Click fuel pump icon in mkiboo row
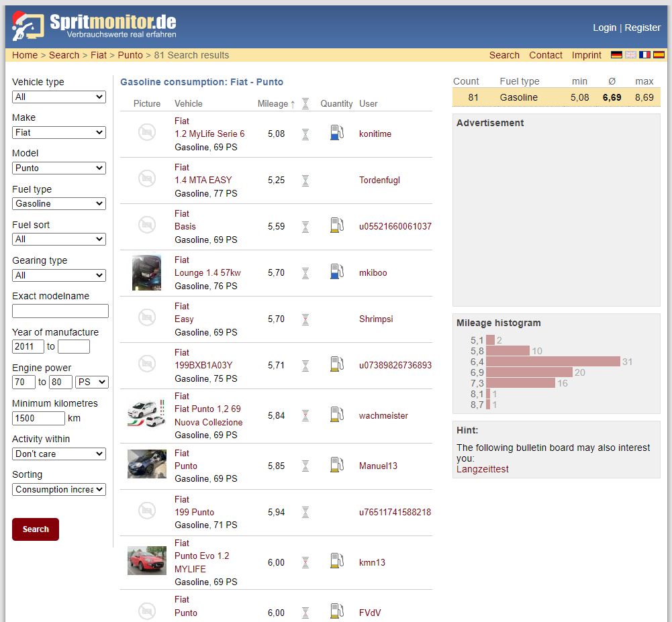672x622 pixels. [337, 272]
